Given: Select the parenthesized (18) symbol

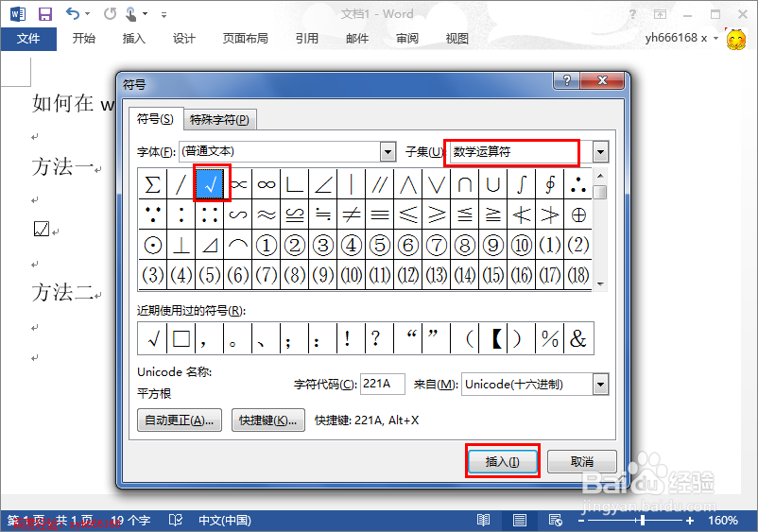Looking at the screenshot, I should 578,275.
